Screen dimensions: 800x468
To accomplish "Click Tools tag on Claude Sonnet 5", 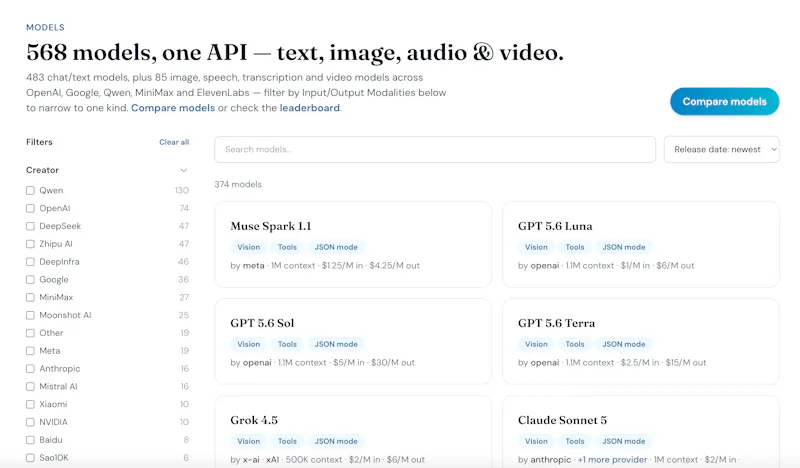I will (x=575, y=441).
